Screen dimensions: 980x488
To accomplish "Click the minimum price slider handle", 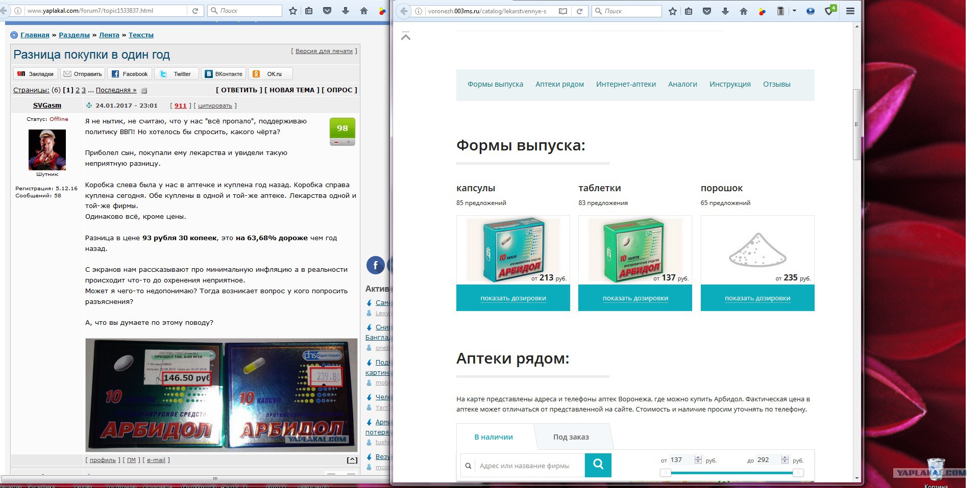I will click(665, 473).
